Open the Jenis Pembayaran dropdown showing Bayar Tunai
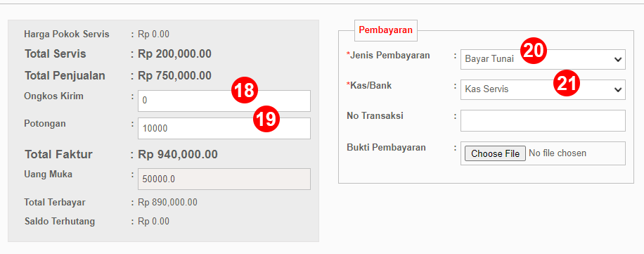Image resolution: width=644 pixels, height=254 pixels. (x=543, y=60)
